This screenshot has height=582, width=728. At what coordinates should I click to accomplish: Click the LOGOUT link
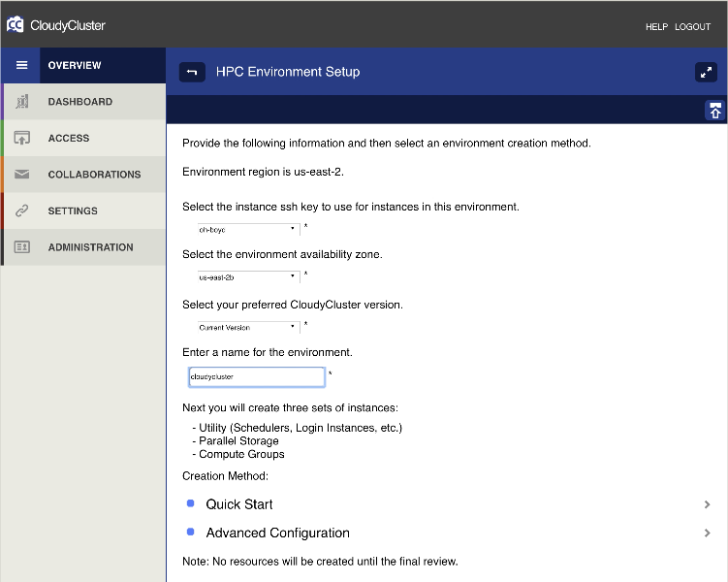click(x=692, y=27)
